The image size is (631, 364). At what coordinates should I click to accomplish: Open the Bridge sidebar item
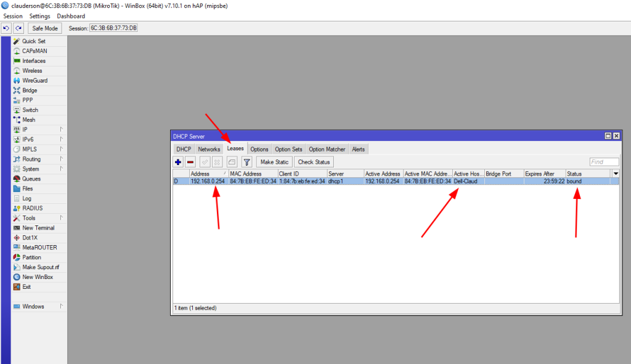point(30,91)
